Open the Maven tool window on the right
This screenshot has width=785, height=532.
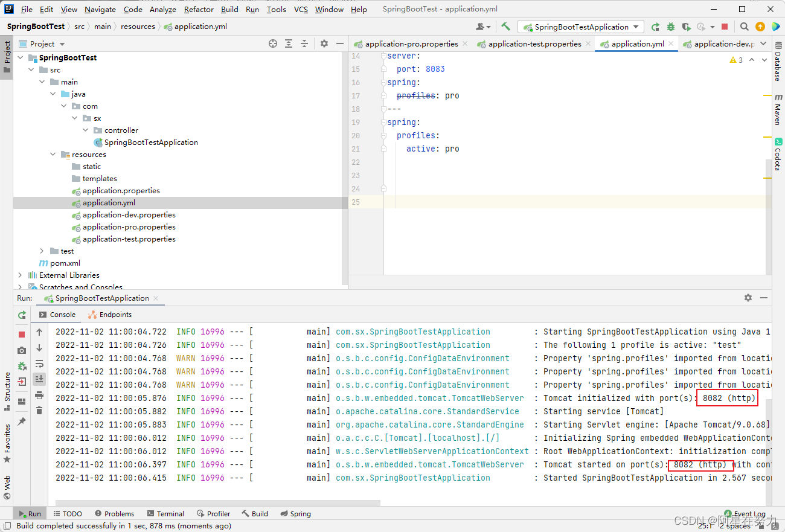point(778,111)
